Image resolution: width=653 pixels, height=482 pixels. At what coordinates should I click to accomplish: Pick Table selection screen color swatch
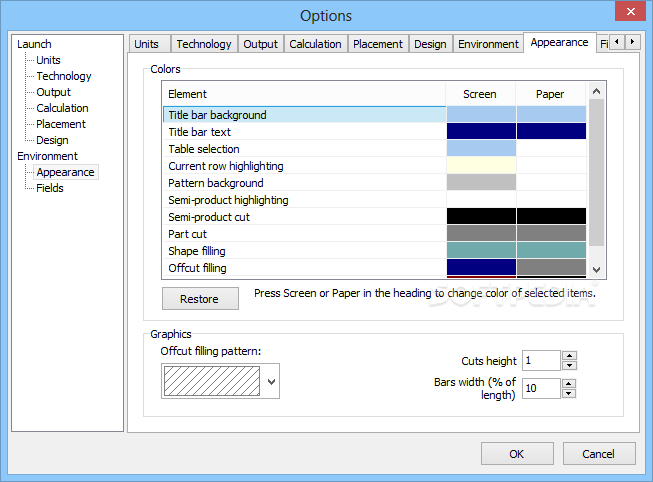coord(481,148)
